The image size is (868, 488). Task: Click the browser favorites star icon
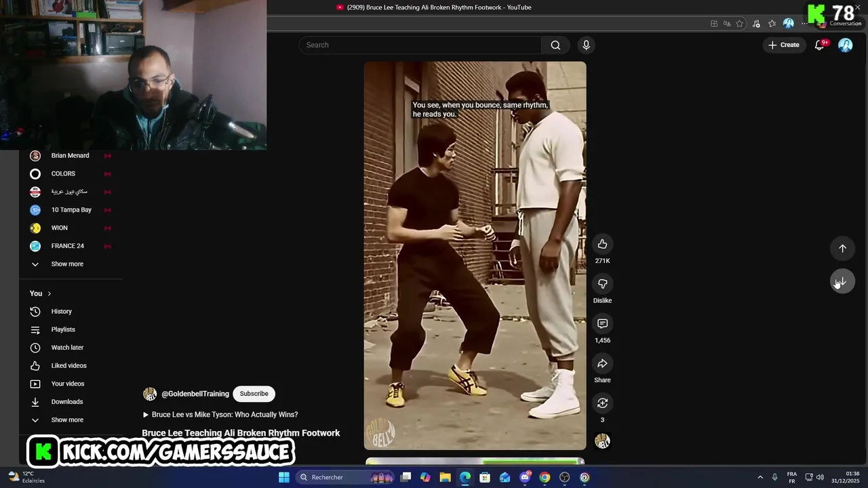pyautogui.click(x=740, y=24)
